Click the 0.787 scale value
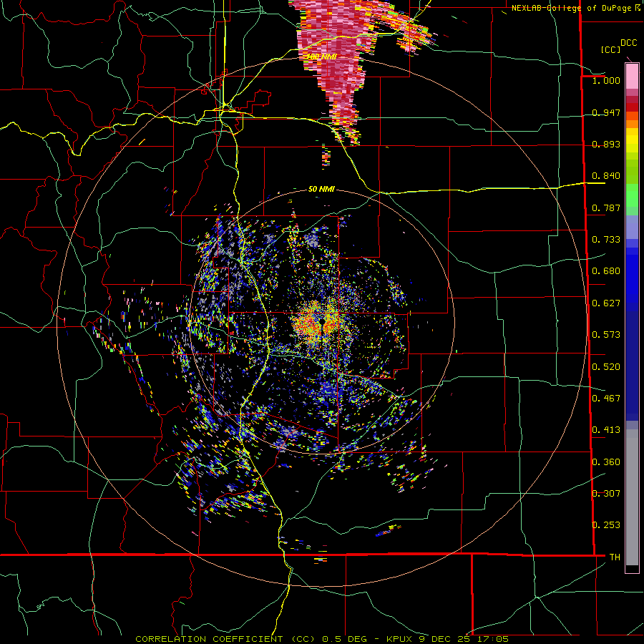 [x=606, y=208]
